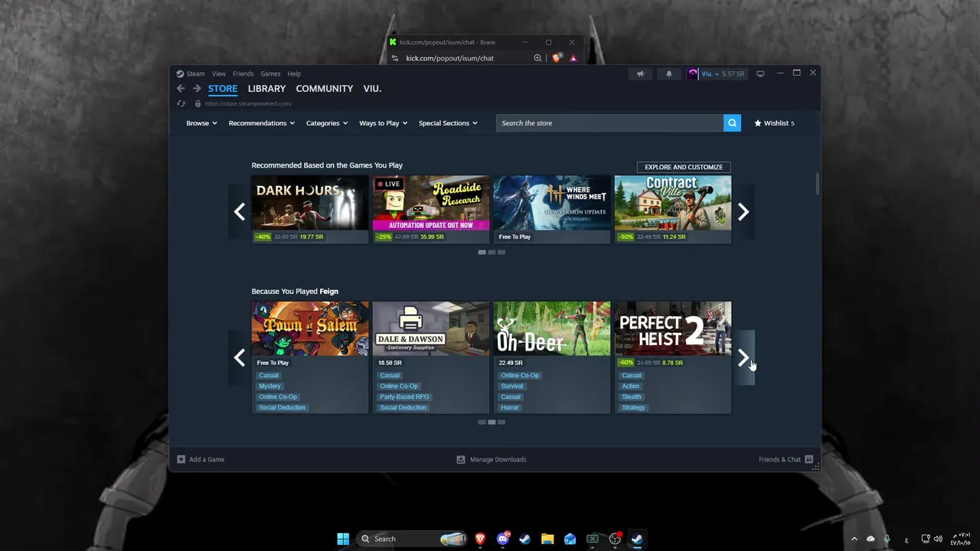Show next recommended games with right arrow
The height and width of the screenshot is (551, 980).
pos(743,212)
